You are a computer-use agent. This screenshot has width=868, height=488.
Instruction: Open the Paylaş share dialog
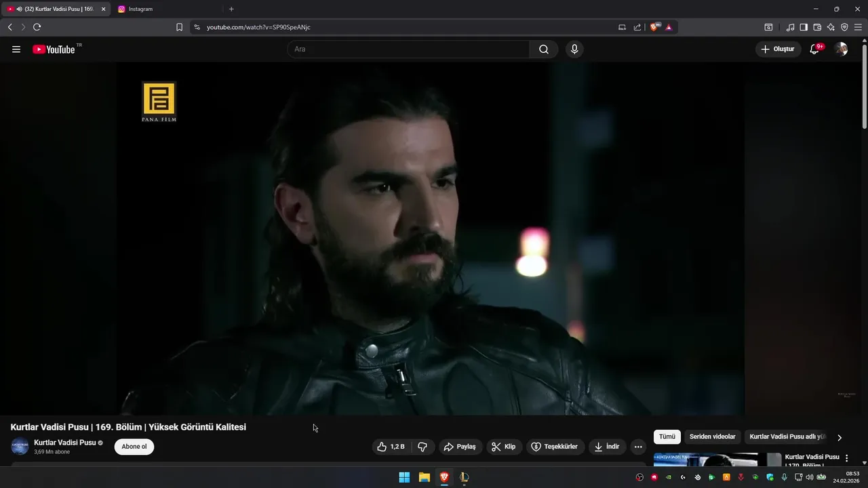coord(460,447)
